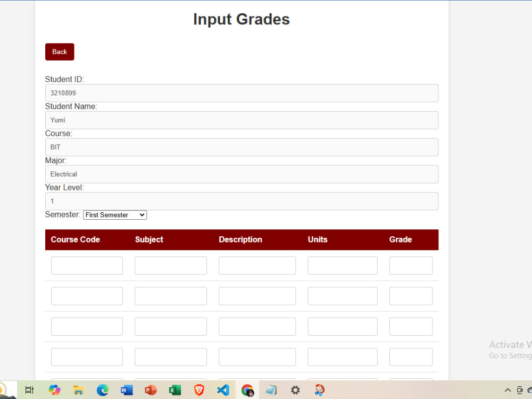
Task: Switch to Google Chrome in the taskbar
Action: [x=247, y=390]
